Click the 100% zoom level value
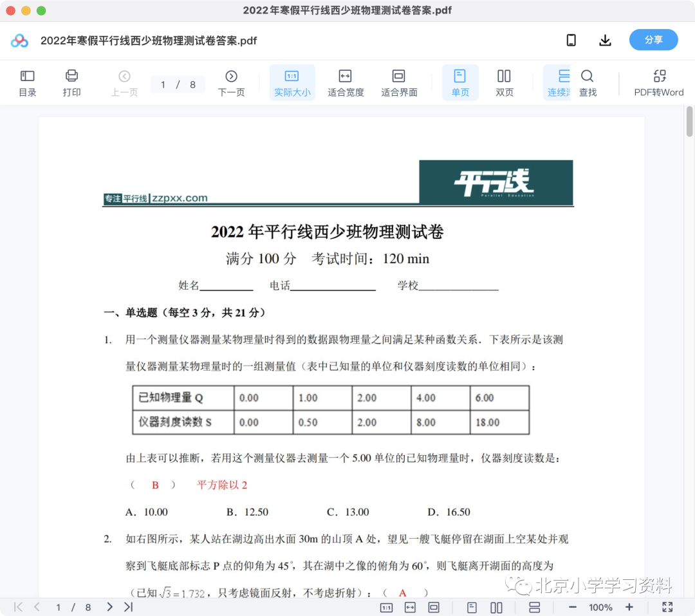 (600, 608)
